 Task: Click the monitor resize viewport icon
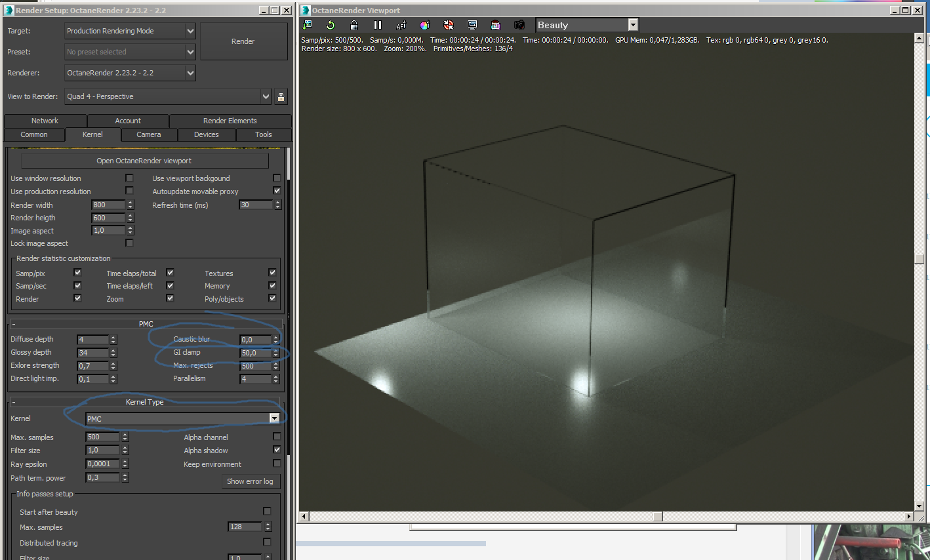coord(472,25)
